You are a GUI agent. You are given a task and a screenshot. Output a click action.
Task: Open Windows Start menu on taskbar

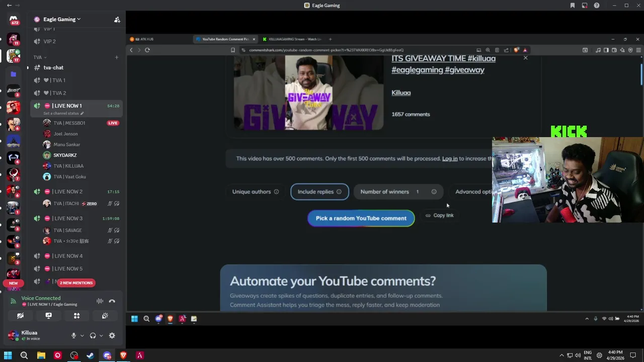pos(8,355)
